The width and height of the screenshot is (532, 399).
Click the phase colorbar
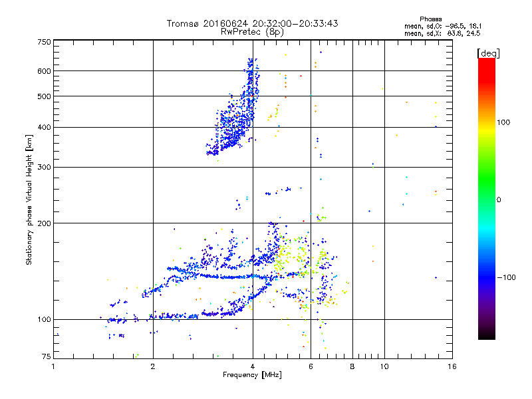pyautogui.click(x=487, y=198)
